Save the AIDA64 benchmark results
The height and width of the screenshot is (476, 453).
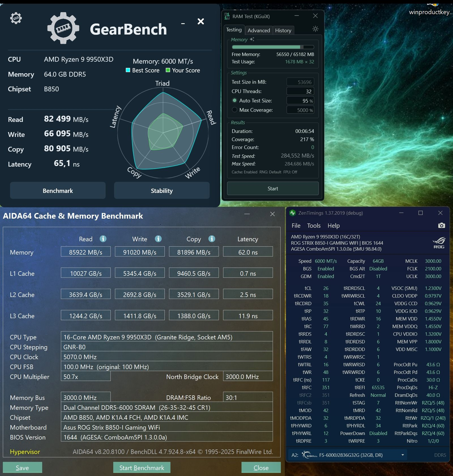click(22, 468)
